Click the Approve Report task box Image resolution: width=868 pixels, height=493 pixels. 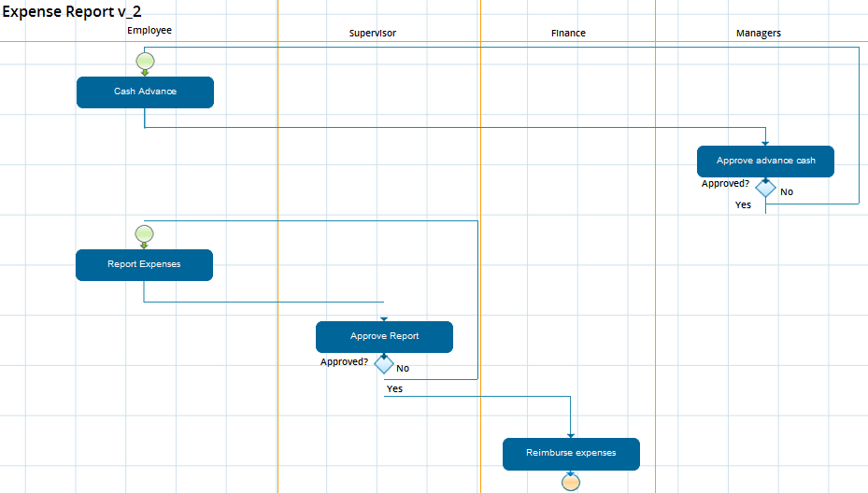(384, 336)
